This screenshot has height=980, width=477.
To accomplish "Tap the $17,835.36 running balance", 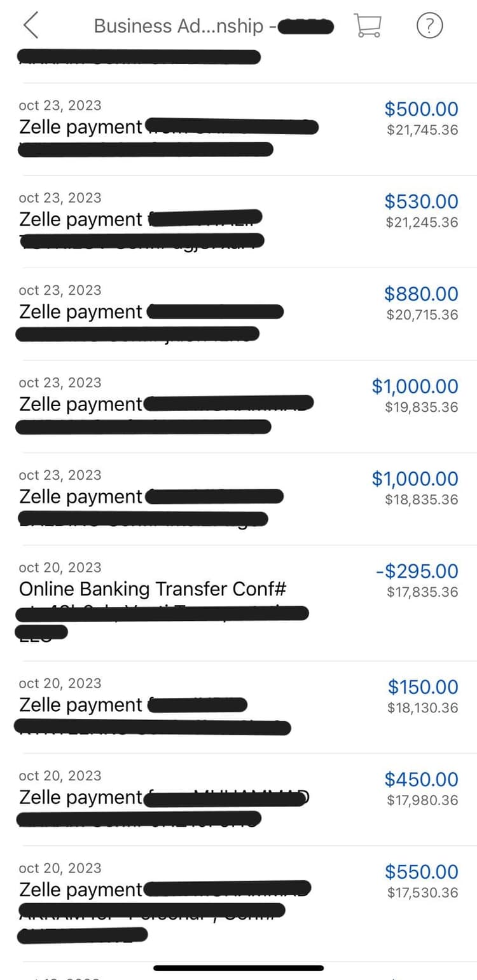I will click(x=422, y=592).
